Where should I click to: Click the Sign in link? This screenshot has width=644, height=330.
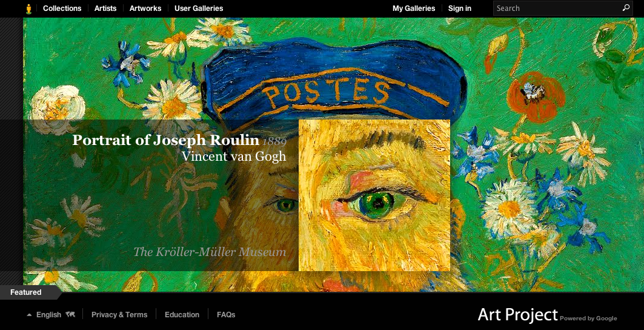460,8
